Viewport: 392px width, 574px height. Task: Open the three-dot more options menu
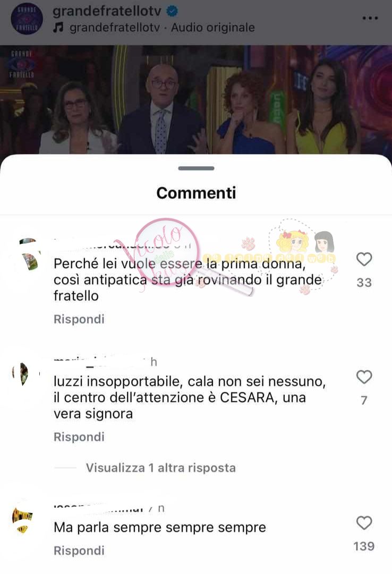[x=370, y=18]
